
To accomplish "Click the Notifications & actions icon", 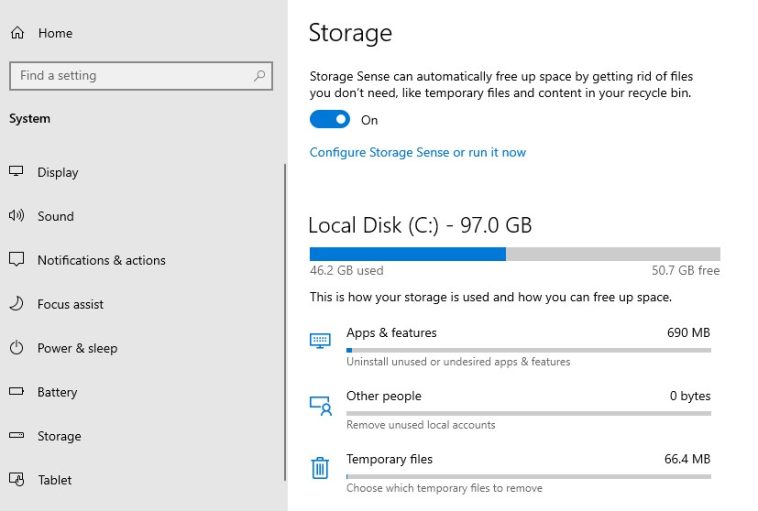I will (x=16, y=260).
